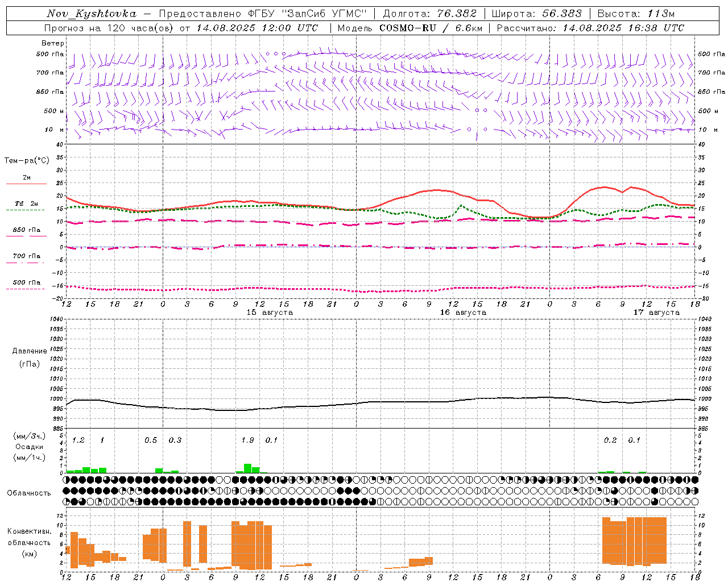The height and width of the screenshot is (582, 728).
Task: Click the 15 августа date label
Action: coord(270,313)
